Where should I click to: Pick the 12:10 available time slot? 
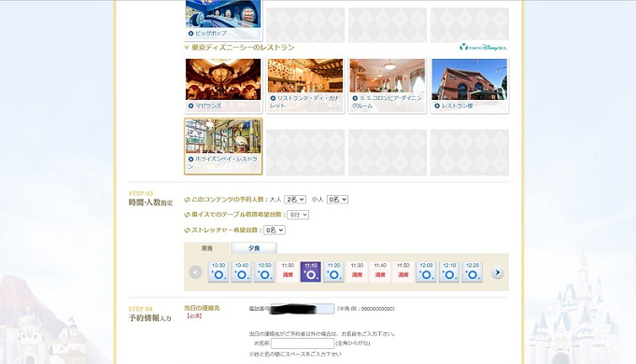pos(449,272)
